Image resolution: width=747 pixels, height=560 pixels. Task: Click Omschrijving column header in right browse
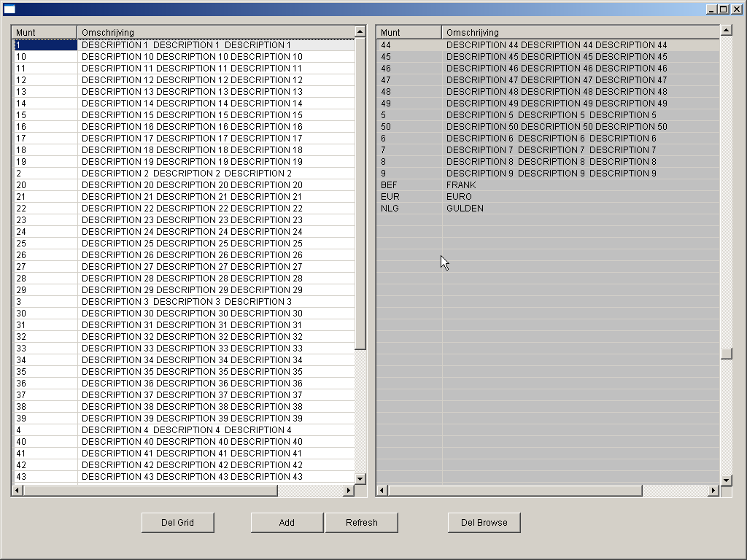581,32
